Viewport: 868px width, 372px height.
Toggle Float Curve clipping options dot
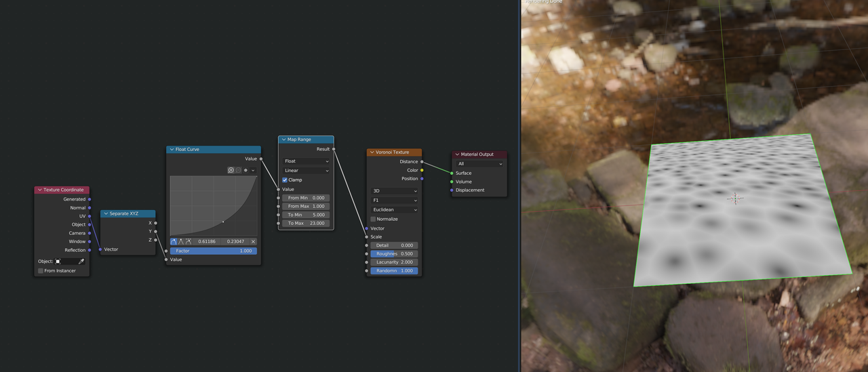tap(245, 170)
